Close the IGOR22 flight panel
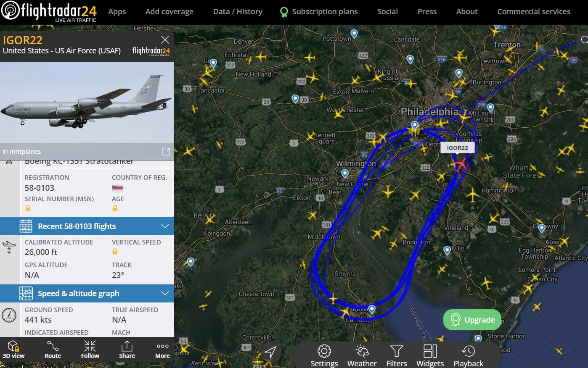588x368 pixels. 165,39
